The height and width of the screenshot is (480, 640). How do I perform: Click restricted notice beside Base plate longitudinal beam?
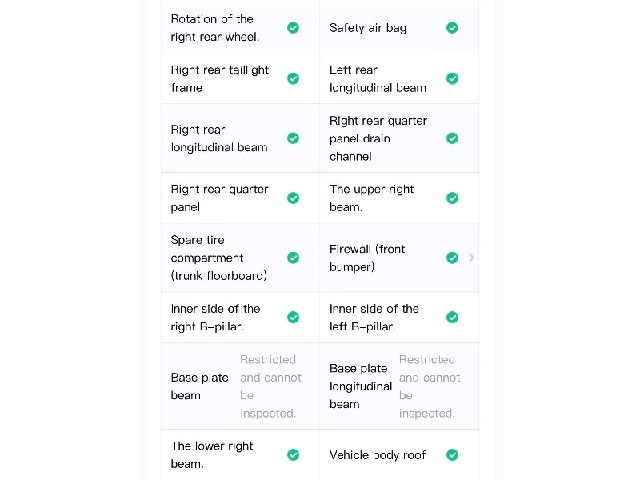coord(429,387)
